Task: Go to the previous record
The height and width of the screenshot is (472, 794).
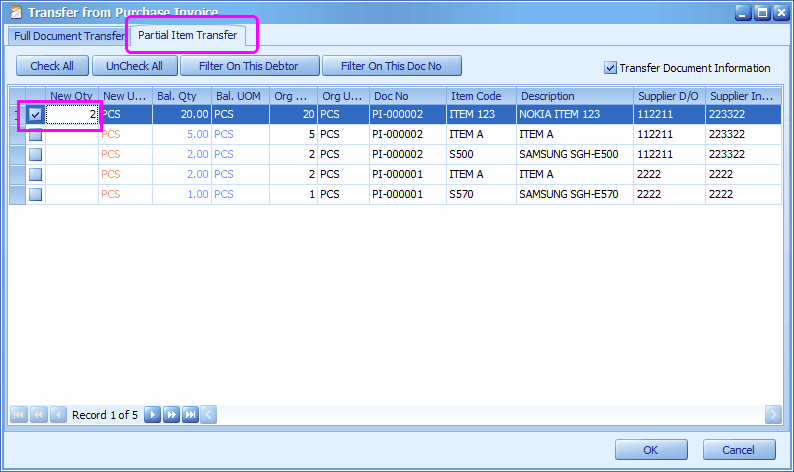Action: 57,414
